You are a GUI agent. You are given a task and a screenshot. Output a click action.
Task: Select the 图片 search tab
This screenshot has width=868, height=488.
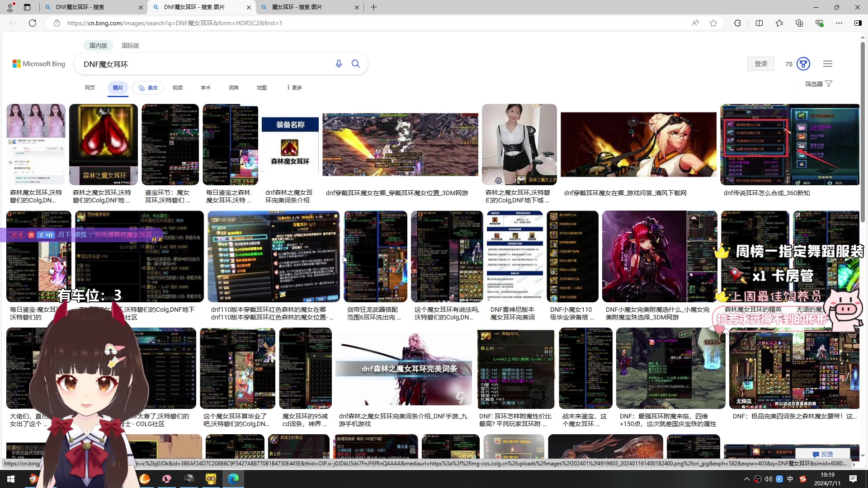[118, 88]
